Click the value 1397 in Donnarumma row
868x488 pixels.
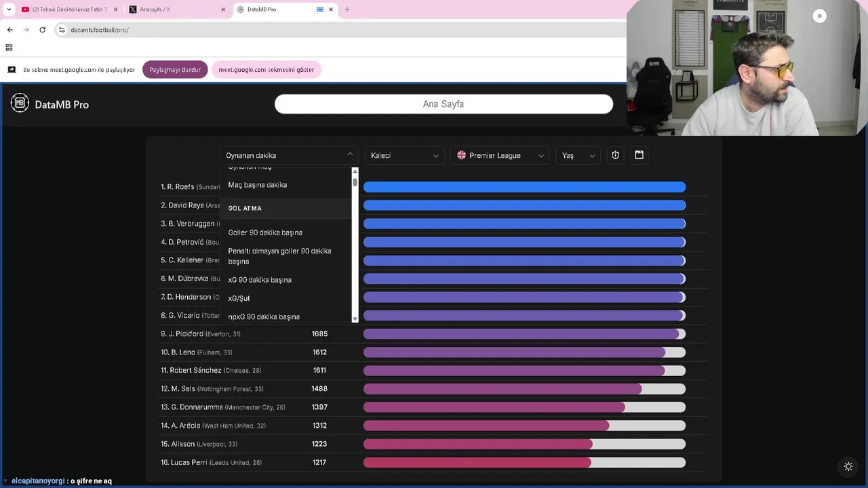coord(319,407)
